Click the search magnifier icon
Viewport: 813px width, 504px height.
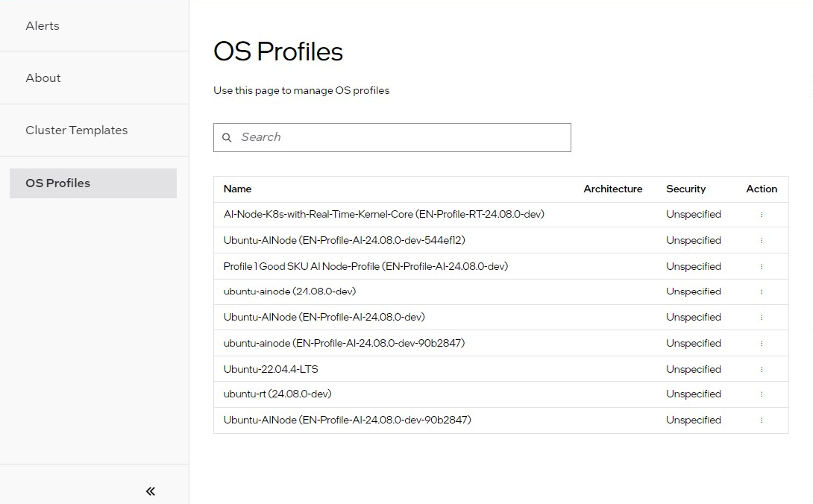point(227,138)
